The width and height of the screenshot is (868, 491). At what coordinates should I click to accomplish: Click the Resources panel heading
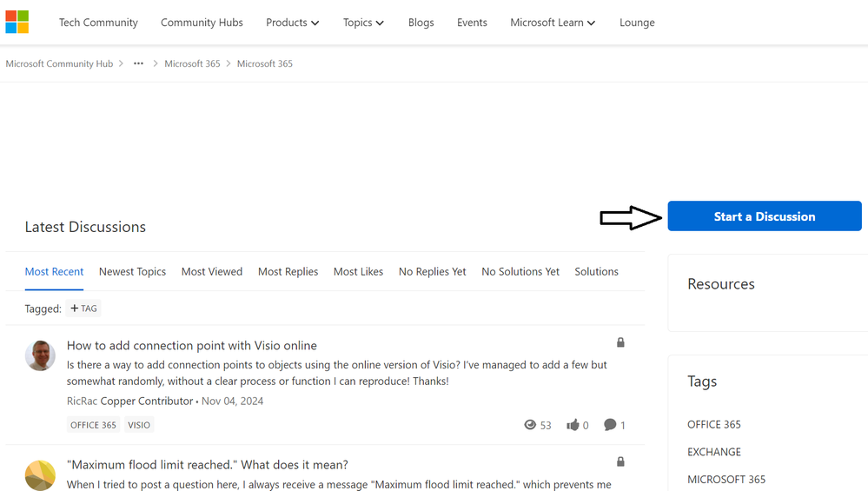click(721, 284)
